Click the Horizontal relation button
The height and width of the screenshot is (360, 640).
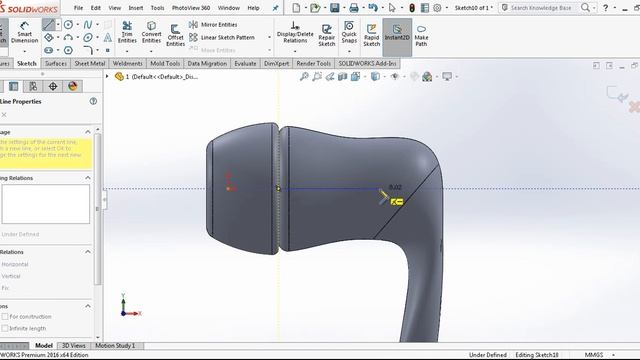tap(15, 264)
